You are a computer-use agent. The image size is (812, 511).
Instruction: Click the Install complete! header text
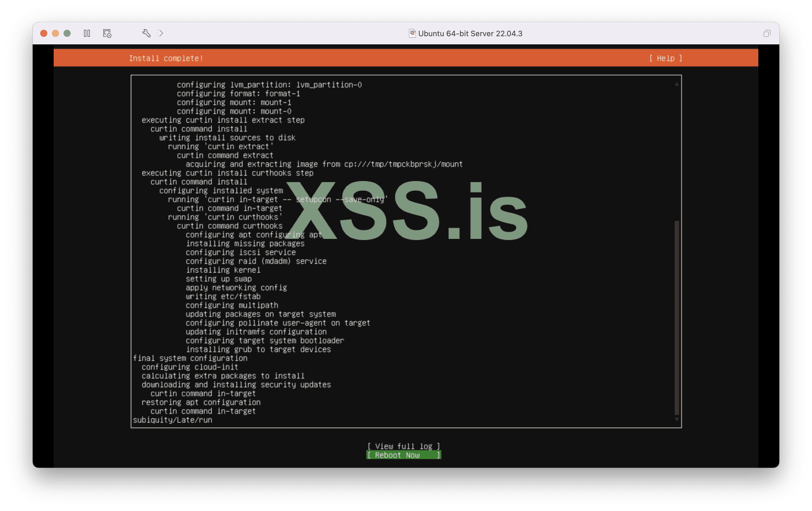click(x=166, y=58)
